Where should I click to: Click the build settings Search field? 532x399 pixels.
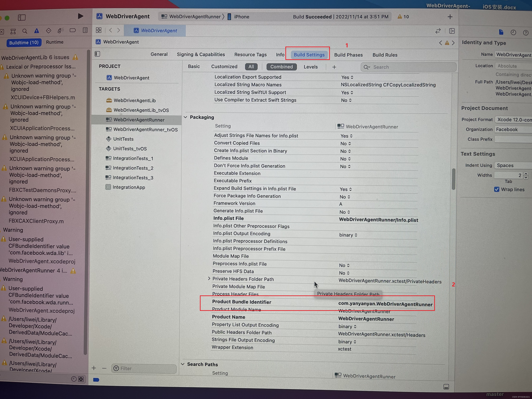pos(409,67)
